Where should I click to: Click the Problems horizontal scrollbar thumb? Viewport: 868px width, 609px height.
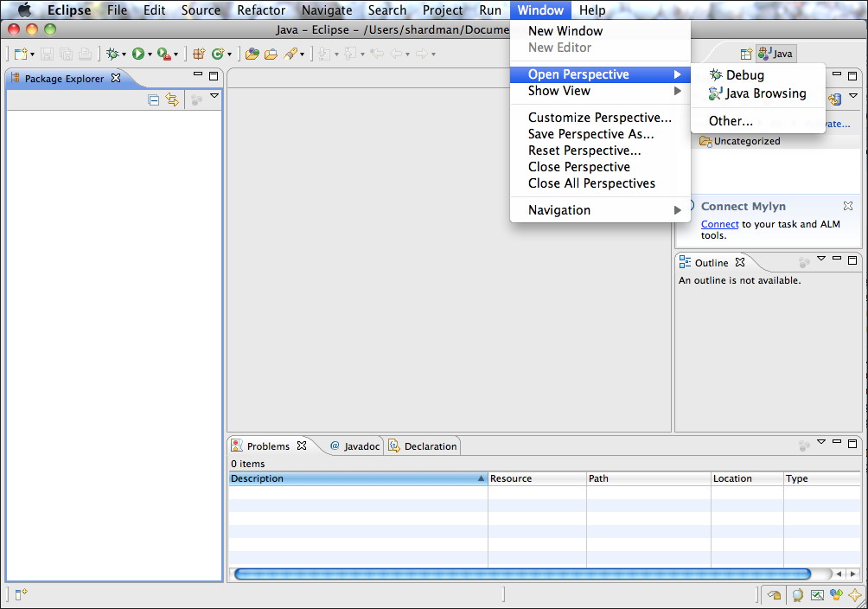522,574
